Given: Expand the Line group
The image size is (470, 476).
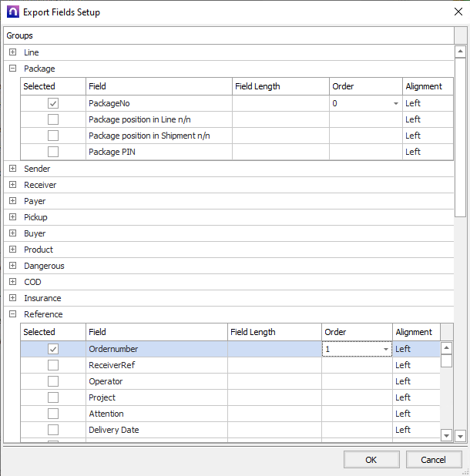Looking at the screenshot, I should click(x=12, y=52).
